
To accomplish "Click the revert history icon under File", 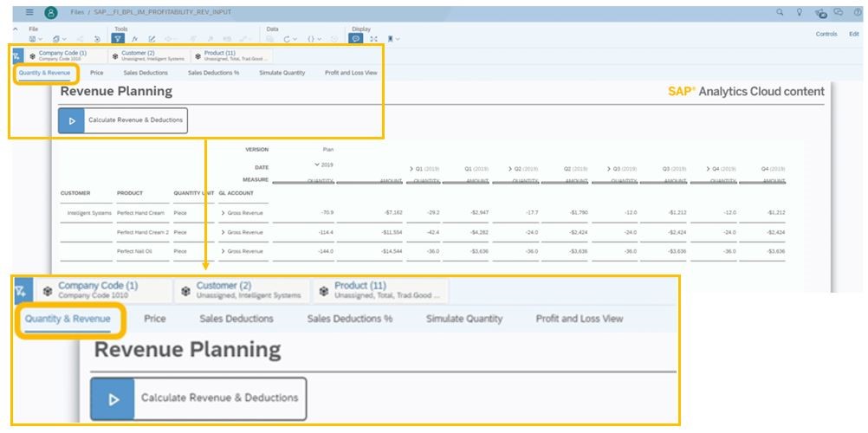I will 97,39.
